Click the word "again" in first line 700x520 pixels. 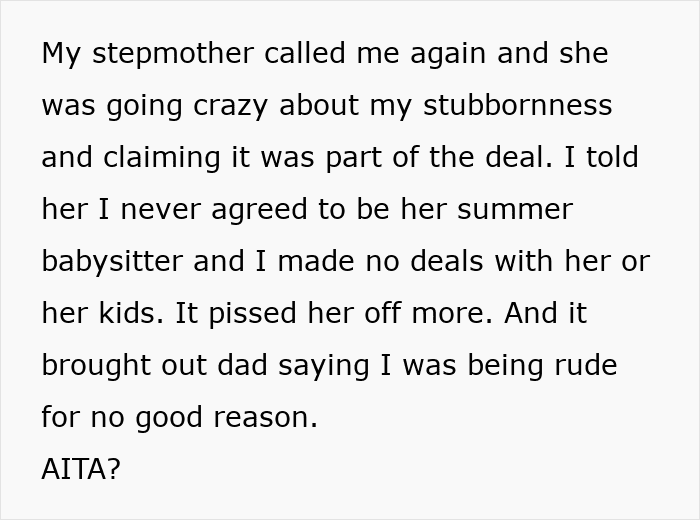448,54
